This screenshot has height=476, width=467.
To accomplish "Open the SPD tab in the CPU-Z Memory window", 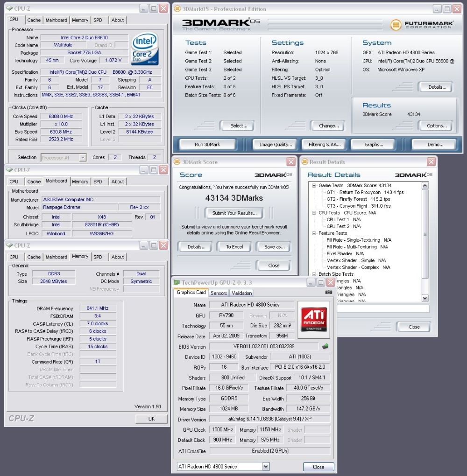I will click(98, 257).
